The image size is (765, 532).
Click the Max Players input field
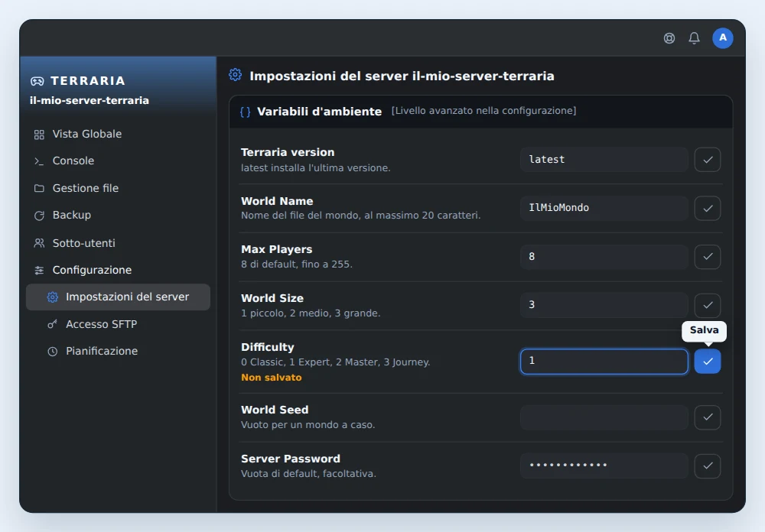pos(604,257)
